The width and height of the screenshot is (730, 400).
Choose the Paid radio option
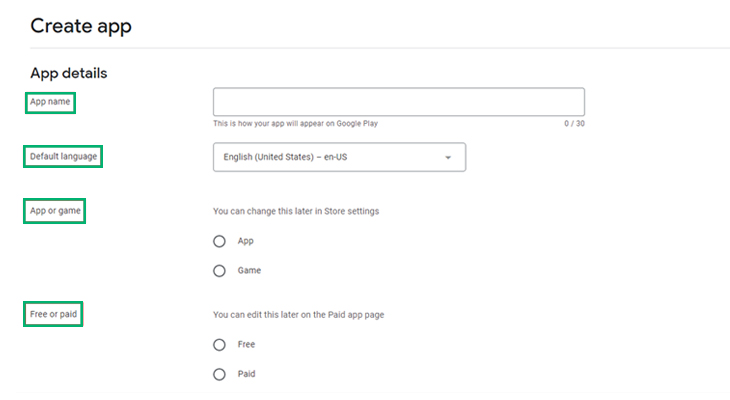point(219,374)
